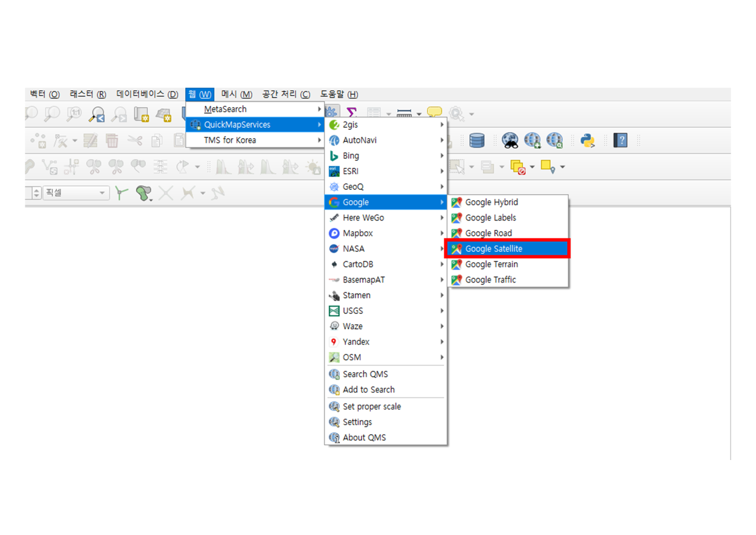Select the Waze provider entry
Viewport: 756px width, 535px height.
click(386, 326)
